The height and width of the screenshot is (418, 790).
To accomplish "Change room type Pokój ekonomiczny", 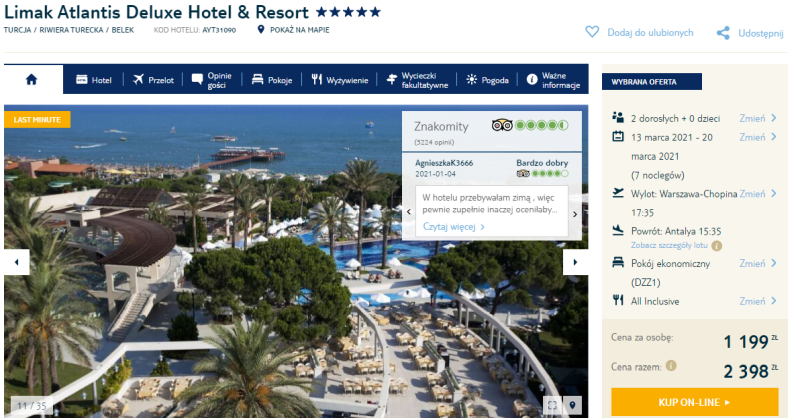I will pyautogui.click(x=758, y=263).
